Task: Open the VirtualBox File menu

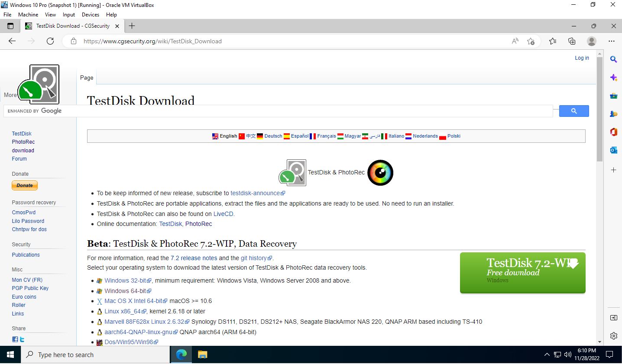Action: (x=7, y=14)
